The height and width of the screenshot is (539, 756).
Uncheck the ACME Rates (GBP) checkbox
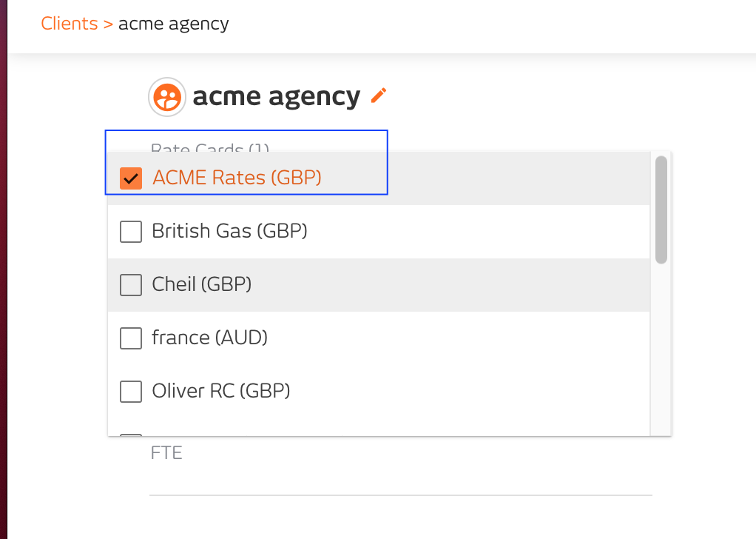pyautogui.click(x=131, y=178)
